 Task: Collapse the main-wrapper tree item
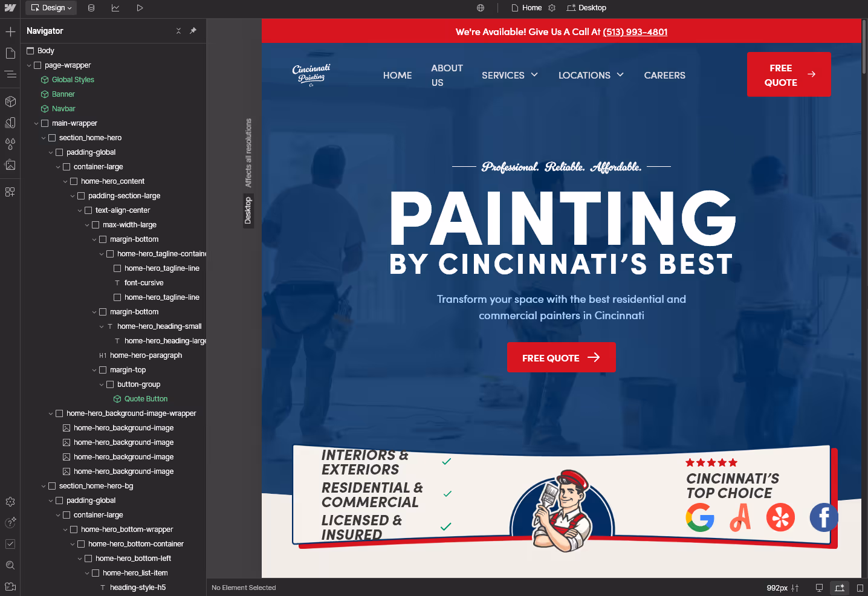point(36,123)
